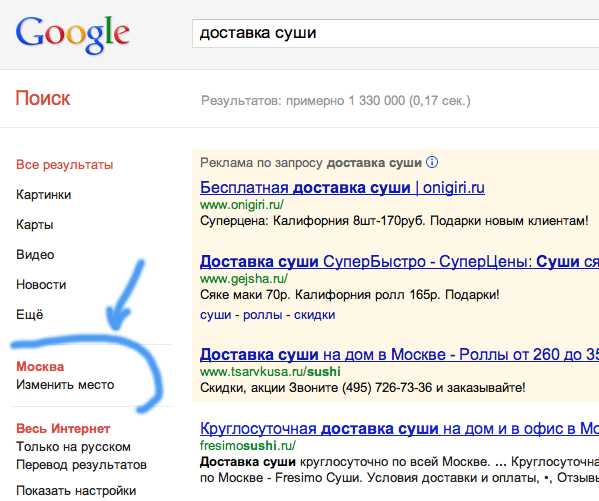Screen dimensions: 599x501
Task: Focus the search field containing доставка суши
Action: click(x=395, y=33)
